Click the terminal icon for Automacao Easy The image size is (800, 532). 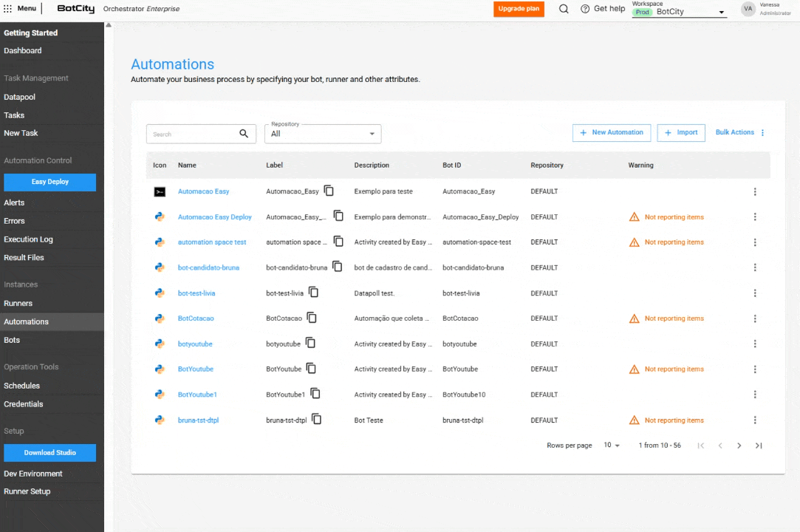[160, 191]
